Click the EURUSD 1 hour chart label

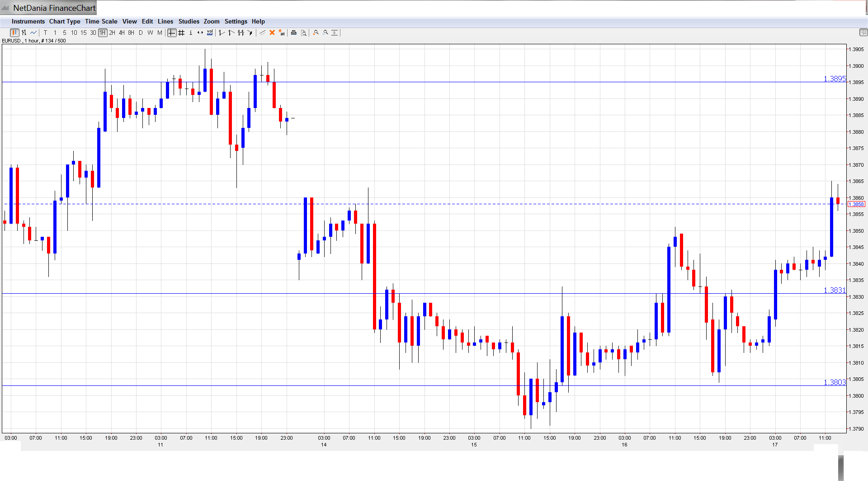[34, 41]
